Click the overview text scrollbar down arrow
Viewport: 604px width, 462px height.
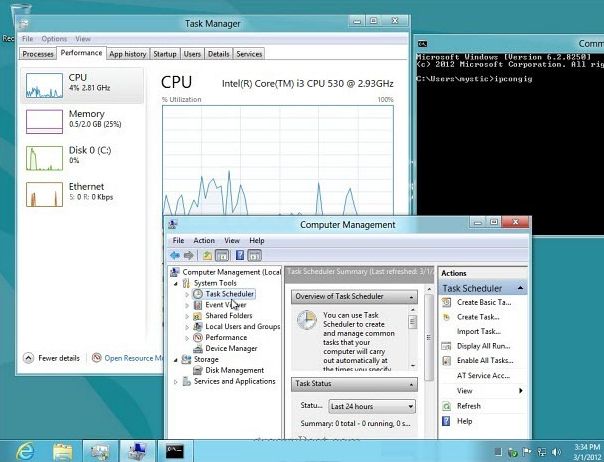413,365
